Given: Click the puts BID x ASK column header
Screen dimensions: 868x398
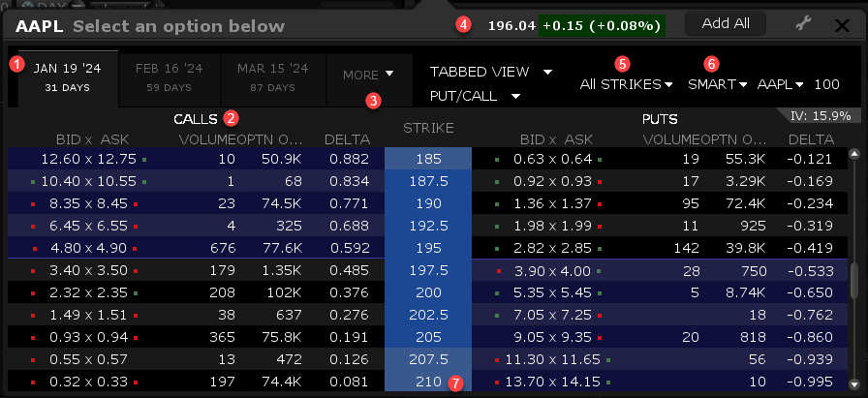Looking at the screenshot, I should [x=556, y=139].
